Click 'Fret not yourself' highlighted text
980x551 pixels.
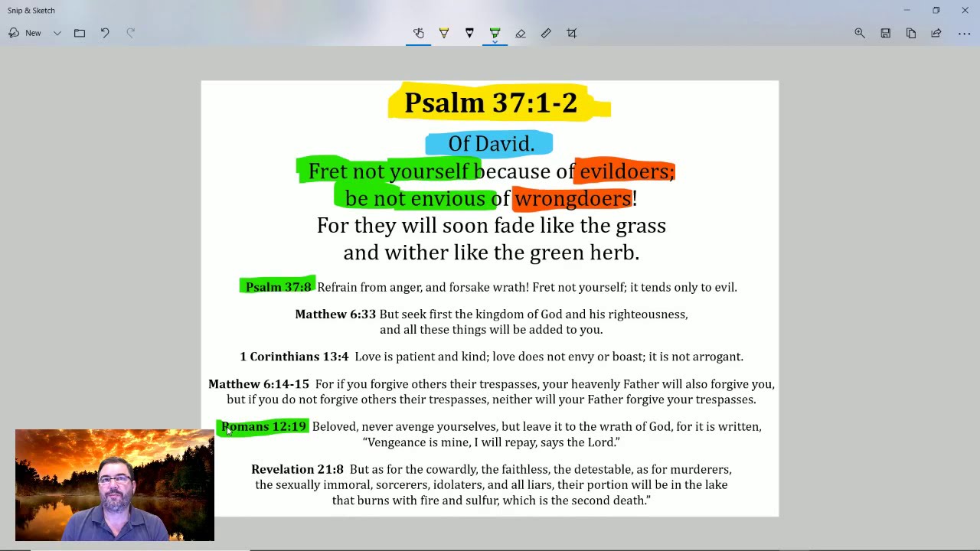pyautogui.click(x=388, y=171)
